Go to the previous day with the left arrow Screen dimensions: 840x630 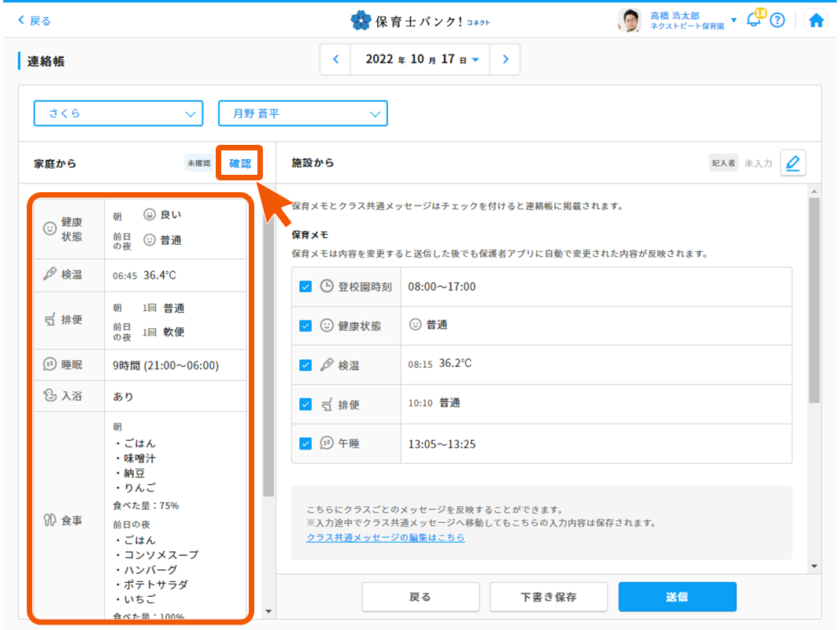pyautogui.click(x=335, y=59)
